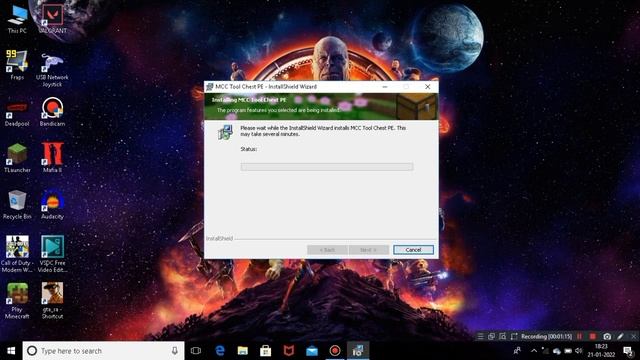Select the Audacity desktop shortcut

[x=52, y=205]
